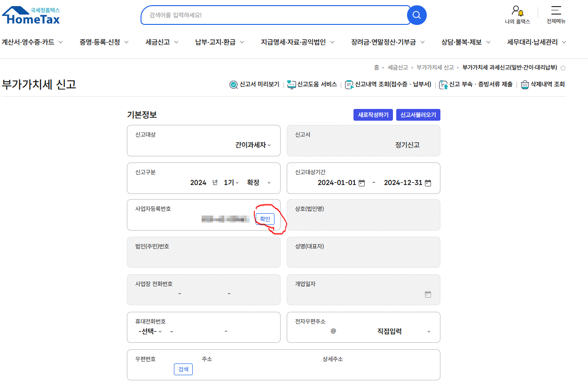Screen dimensions: 588x386
Task: Click the 새로작성하기 button
Action: tap(373, 115)
